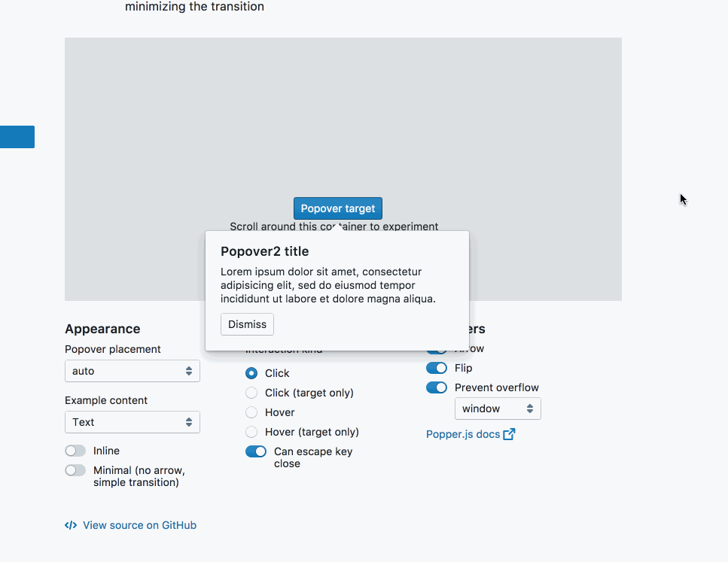Disable the Can escape key close toggle
This screenshot has height=562, width=728.
[256, 451]
